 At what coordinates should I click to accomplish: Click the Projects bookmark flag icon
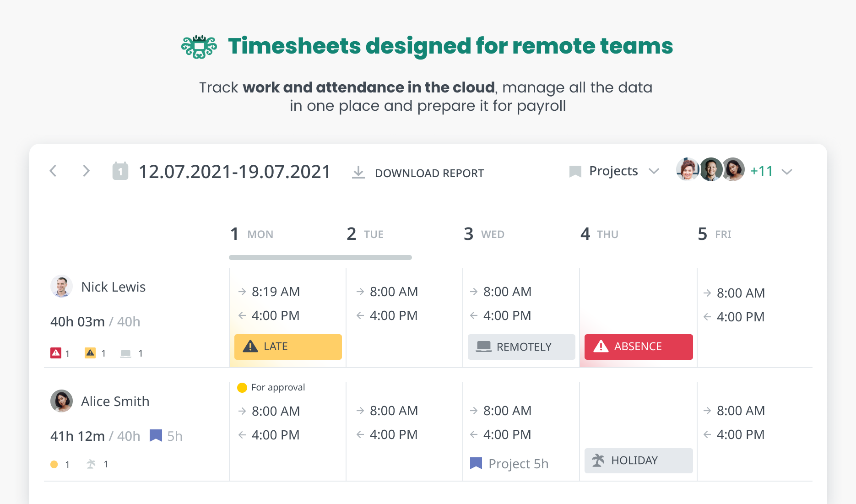click(575, 172)
